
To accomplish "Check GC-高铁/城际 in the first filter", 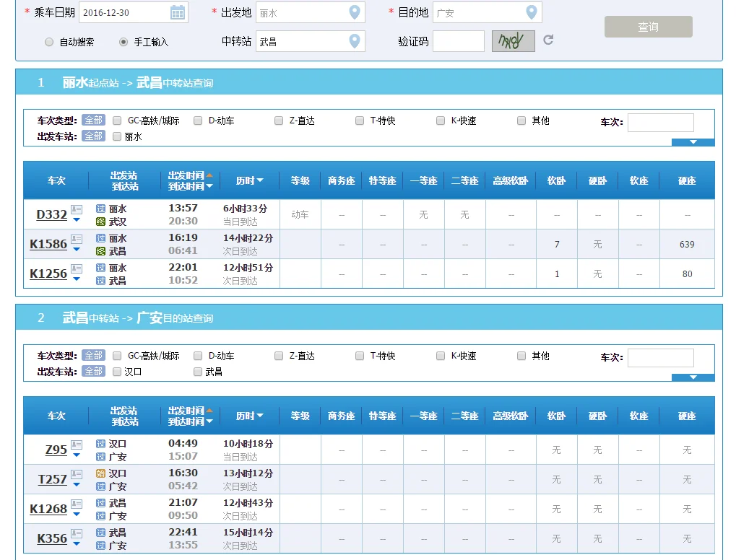I will pyautogui.click(x=117, y=121).
